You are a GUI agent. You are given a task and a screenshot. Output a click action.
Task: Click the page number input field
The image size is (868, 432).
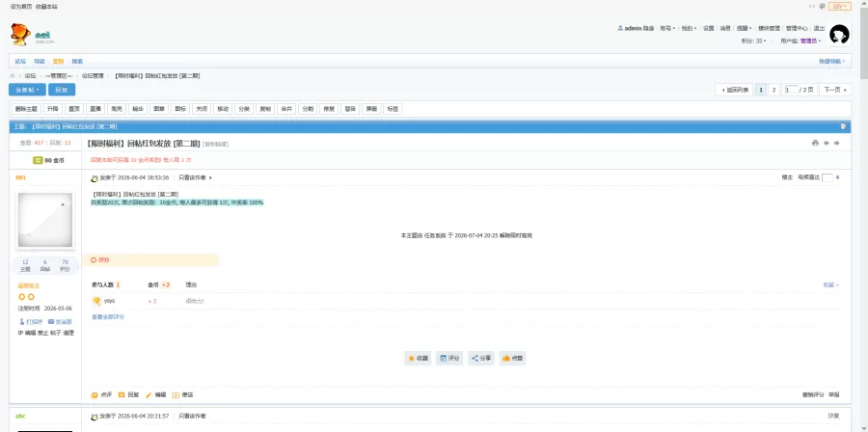(791, 90)
